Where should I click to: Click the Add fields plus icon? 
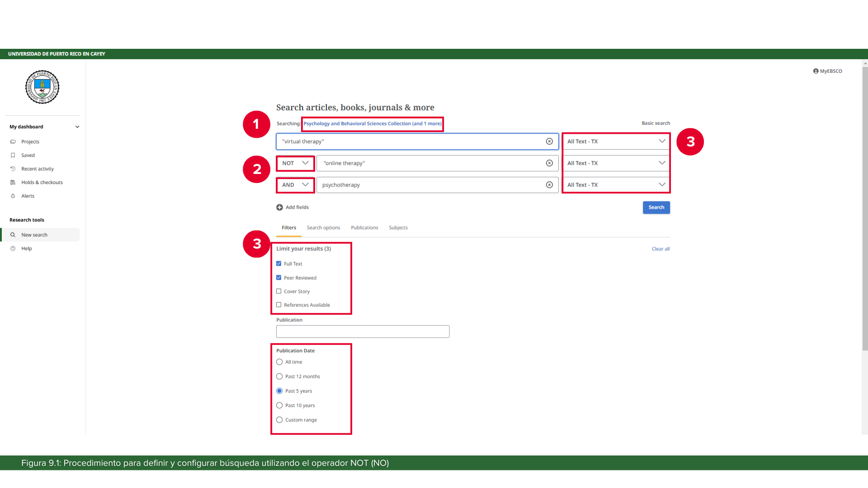(x=279, y=207)
